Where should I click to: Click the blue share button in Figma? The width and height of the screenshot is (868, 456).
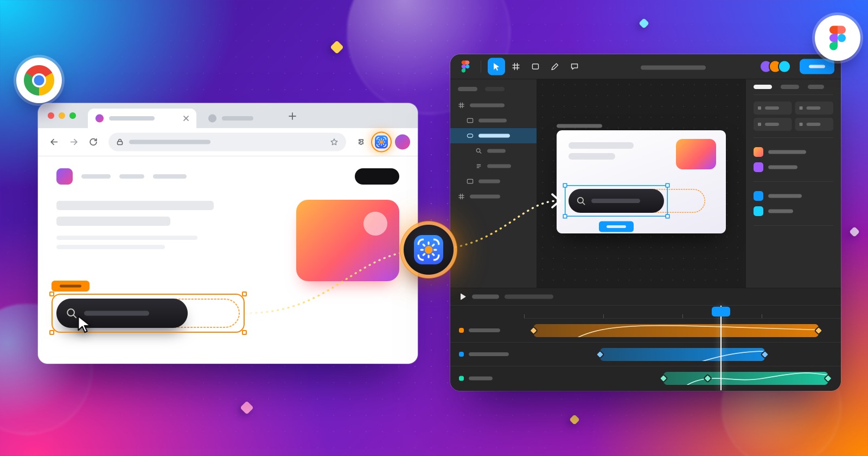point(817,67)
